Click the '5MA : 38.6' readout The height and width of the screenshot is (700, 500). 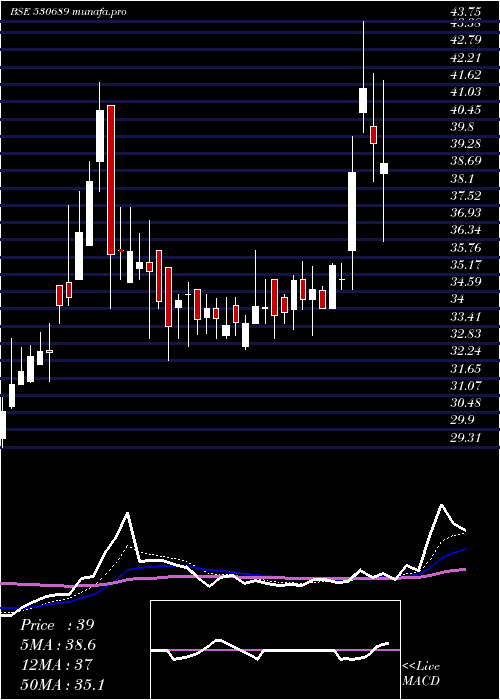tap(58, 645)
